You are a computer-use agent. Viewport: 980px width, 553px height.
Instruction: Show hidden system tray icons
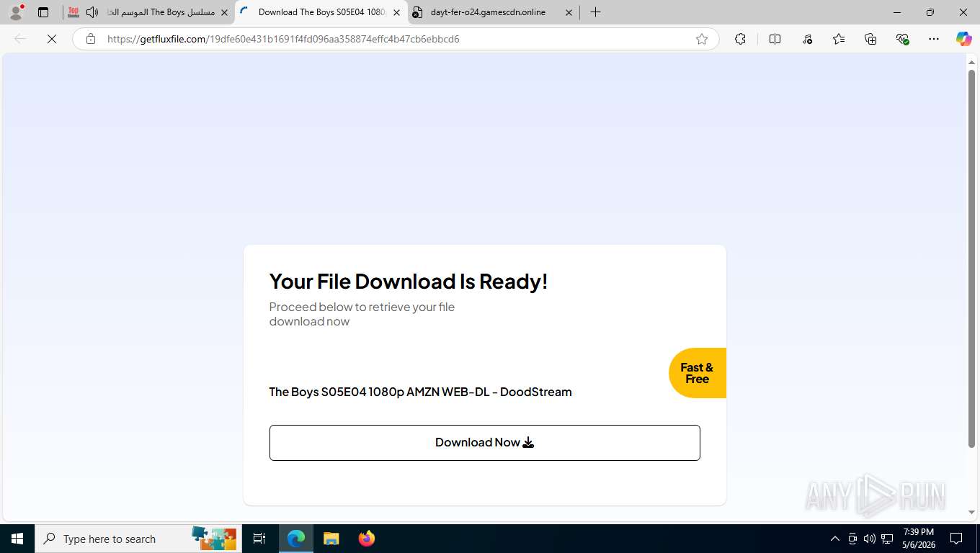[835, 539]
